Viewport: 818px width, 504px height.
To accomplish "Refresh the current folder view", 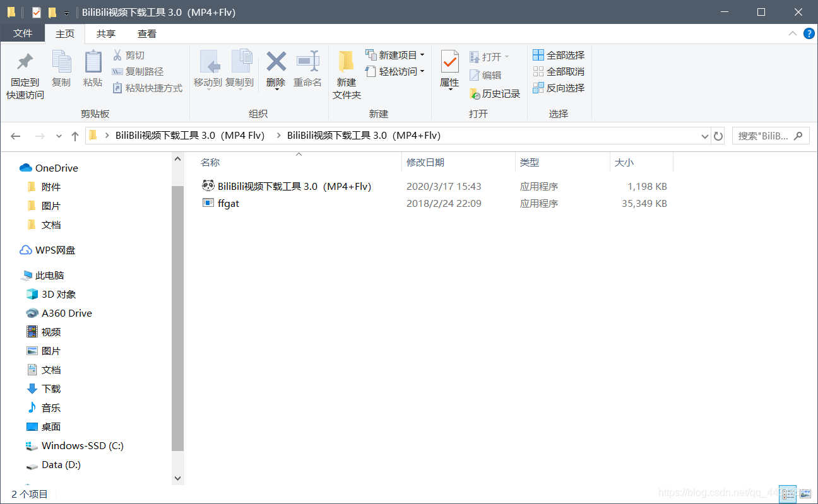I will (x=718, y=136).
